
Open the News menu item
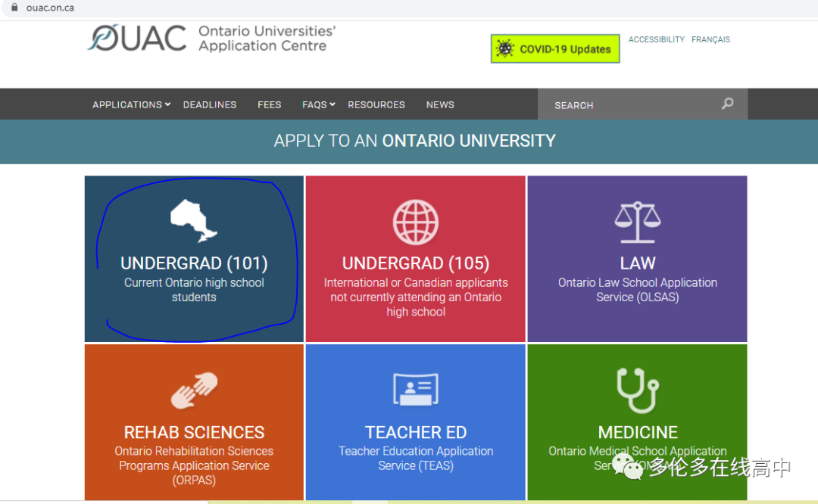pyautogui.click(x=440, y=104)
